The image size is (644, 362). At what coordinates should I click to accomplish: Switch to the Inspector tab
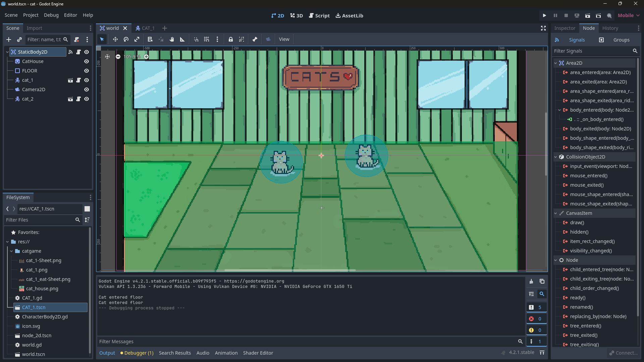565,28
